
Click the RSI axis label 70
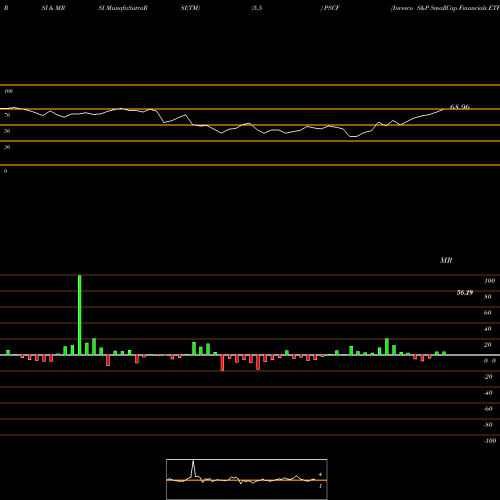point(7,115)
